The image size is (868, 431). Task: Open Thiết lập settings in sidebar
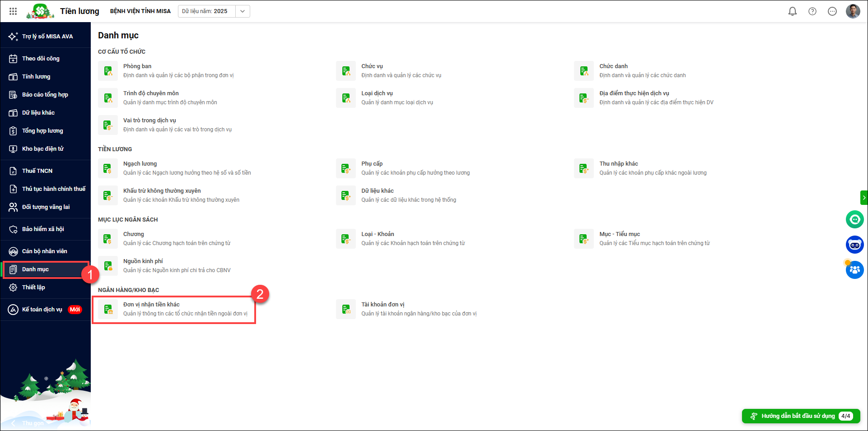(x=33, y=287)
